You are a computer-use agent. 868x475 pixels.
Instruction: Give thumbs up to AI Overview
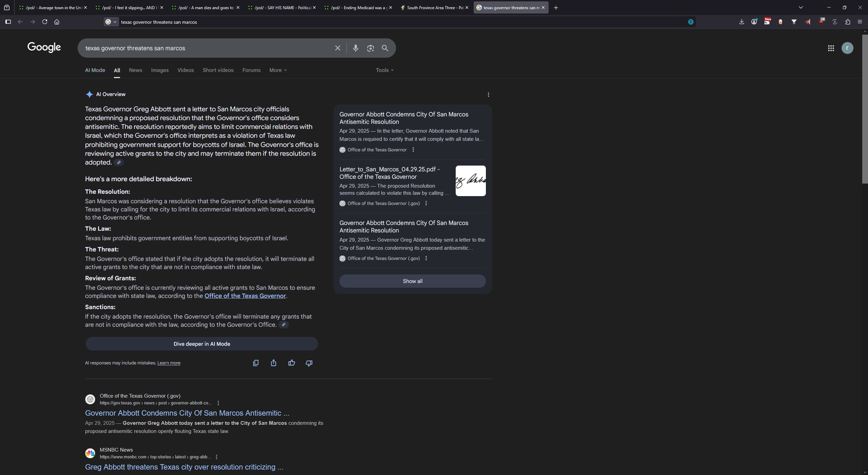click(x=292, y=363)
